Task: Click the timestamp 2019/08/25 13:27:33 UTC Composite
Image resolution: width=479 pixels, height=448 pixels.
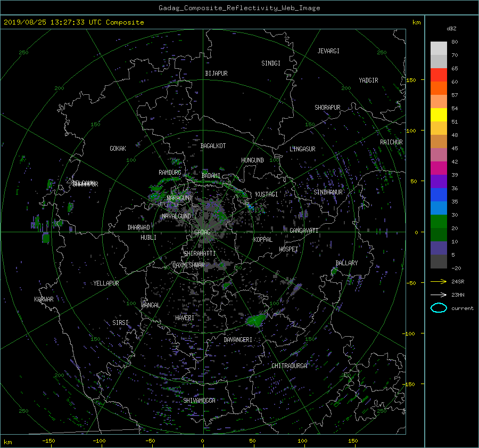Action: click(x=73, y=22)
